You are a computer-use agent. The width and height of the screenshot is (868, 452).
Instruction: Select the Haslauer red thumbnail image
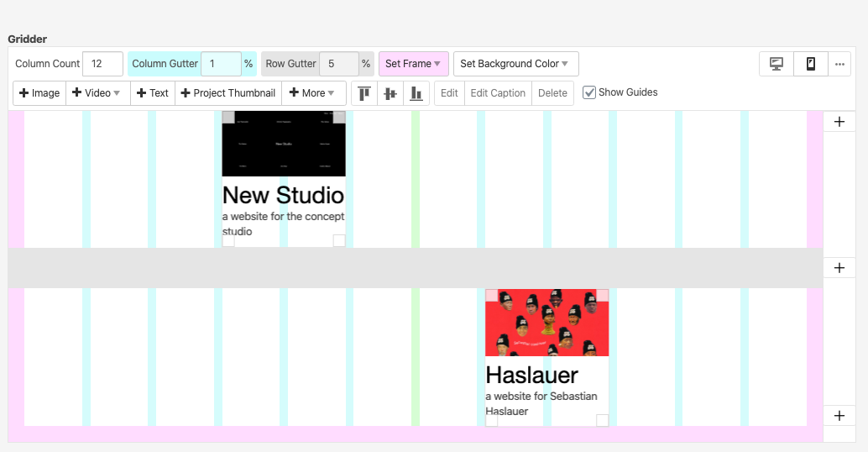(546, 323)
